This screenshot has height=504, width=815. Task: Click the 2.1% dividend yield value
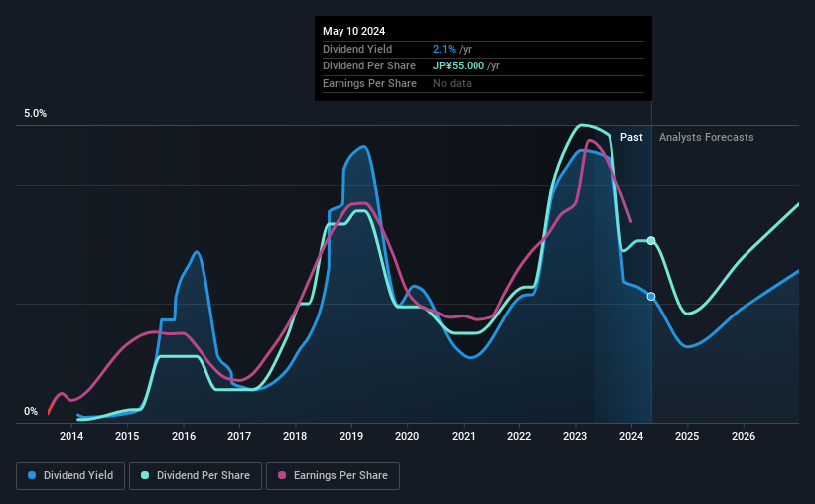[444, 49]
